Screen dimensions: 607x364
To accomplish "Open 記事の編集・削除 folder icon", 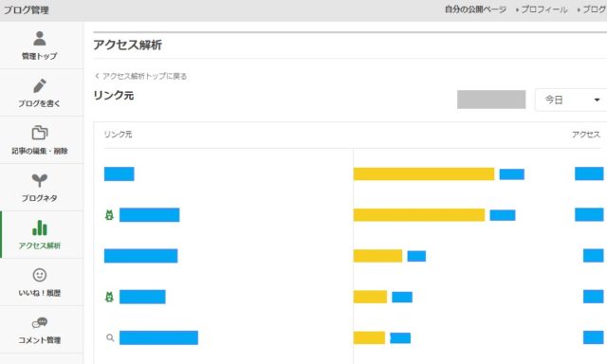I will point(40,133).
